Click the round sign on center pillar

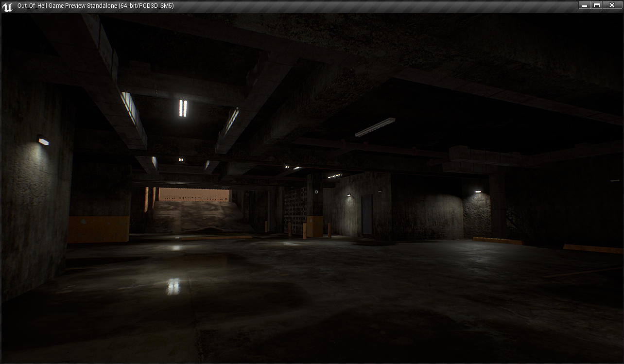316,192
